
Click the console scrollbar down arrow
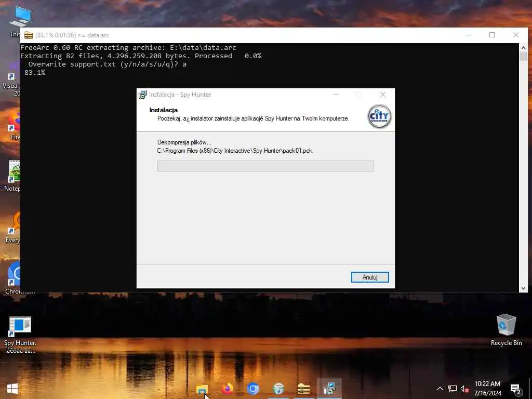click(523, 288)
